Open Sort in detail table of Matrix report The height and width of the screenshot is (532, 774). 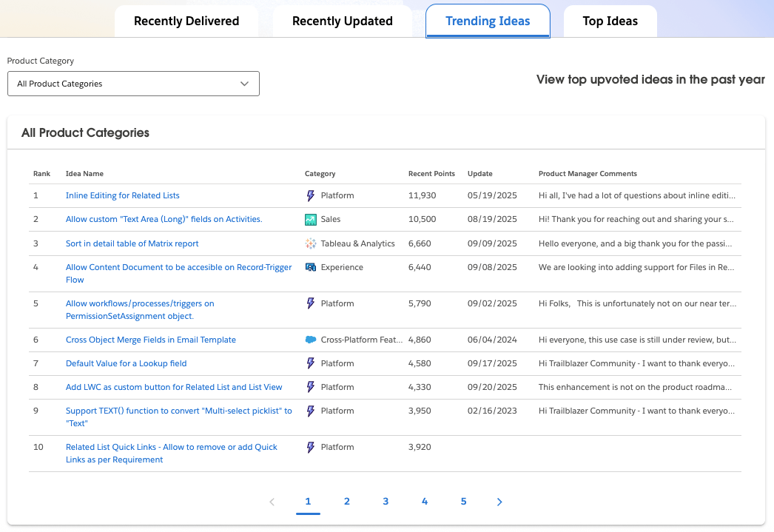click(x=132, y=243)
